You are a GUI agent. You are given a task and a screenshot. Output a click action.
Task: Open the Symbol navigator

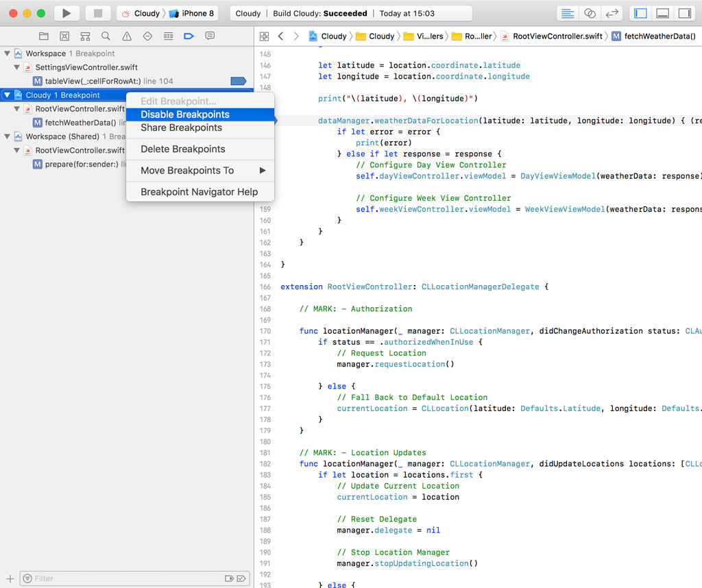point(84,36)
